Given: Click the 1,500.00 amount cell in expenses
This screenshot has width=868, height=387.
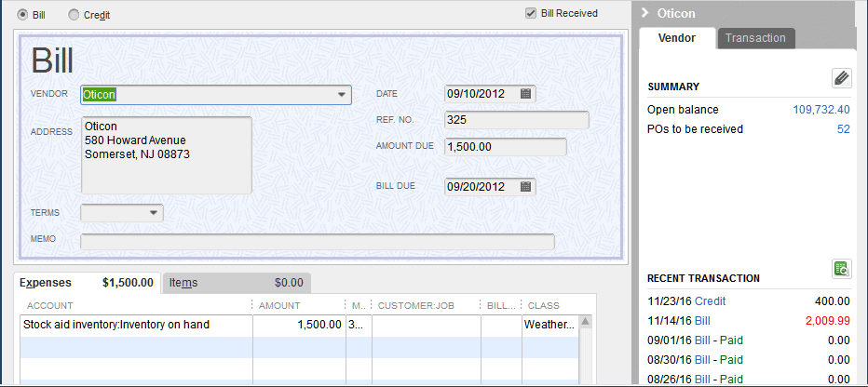Looking at the screenshot, I should click(x=300, y=325).
